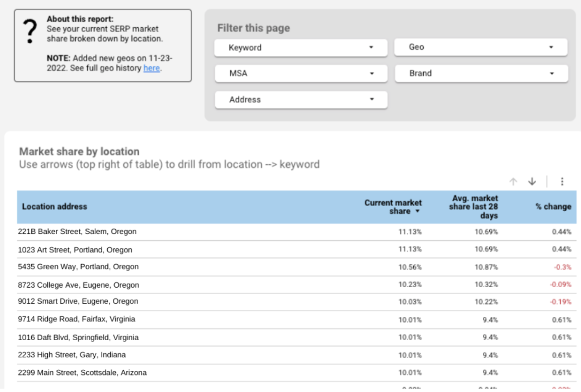The width and height of the screenshot is (581, 392).
Task: Click the drill-up arrow above the table
Action: (x=513, y=181)
